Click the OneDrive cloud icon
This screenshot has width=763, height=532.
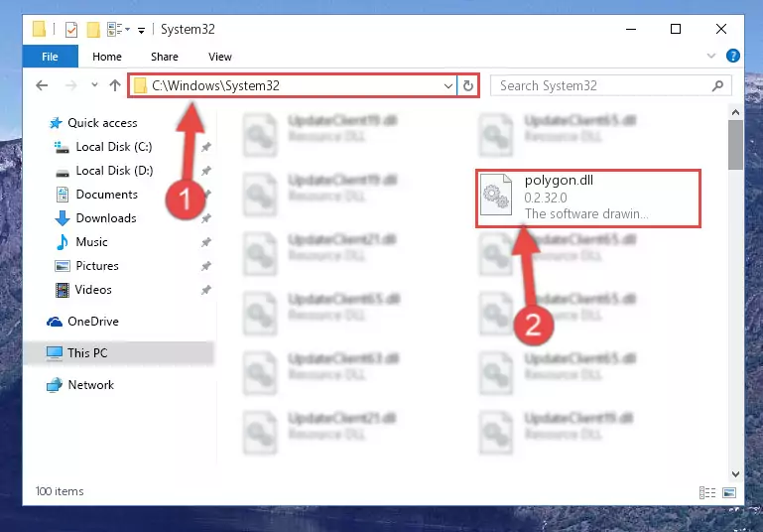55,322
